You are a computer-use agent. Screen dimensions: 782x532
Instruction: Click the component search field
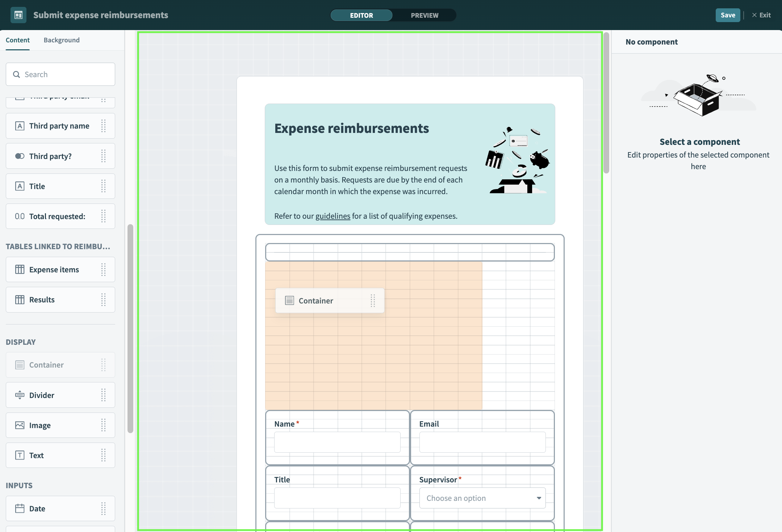point(60,74)
